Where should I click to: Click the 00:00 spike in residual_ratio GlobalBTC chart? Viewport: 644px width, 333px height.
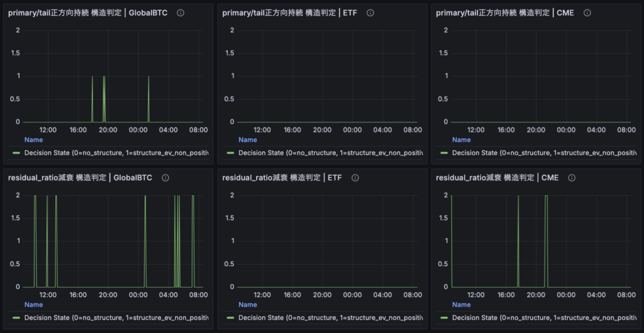tap(145, 239)
